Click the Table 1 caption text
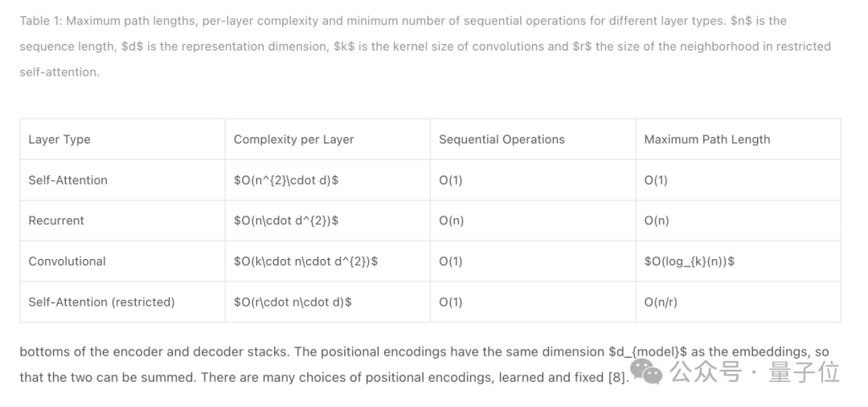 click(x=425, y=47)
